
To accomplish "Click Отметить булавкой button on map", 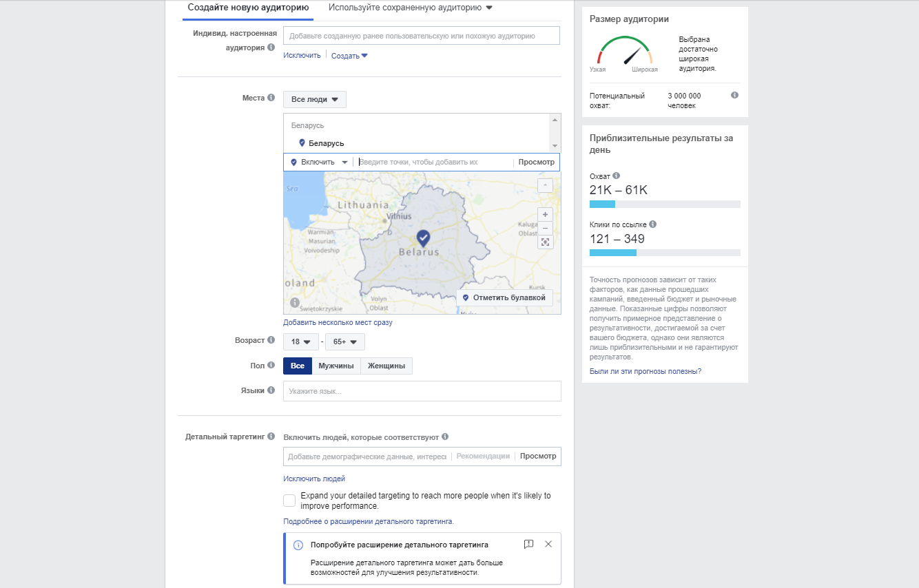I will 504,297.
